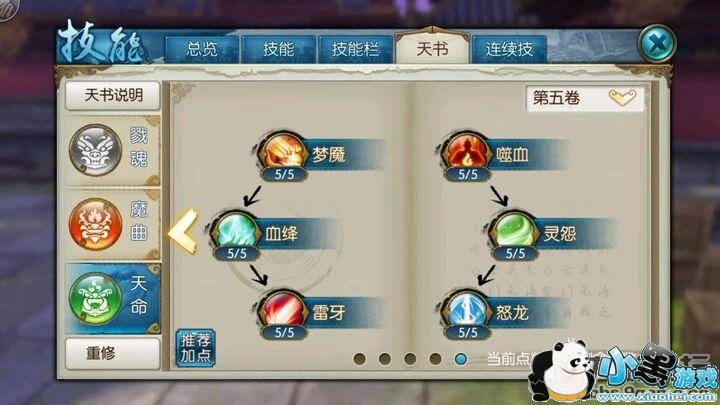Switch to the 总览 tab
This screenshot has height=405, width=720.
point(202,49)
